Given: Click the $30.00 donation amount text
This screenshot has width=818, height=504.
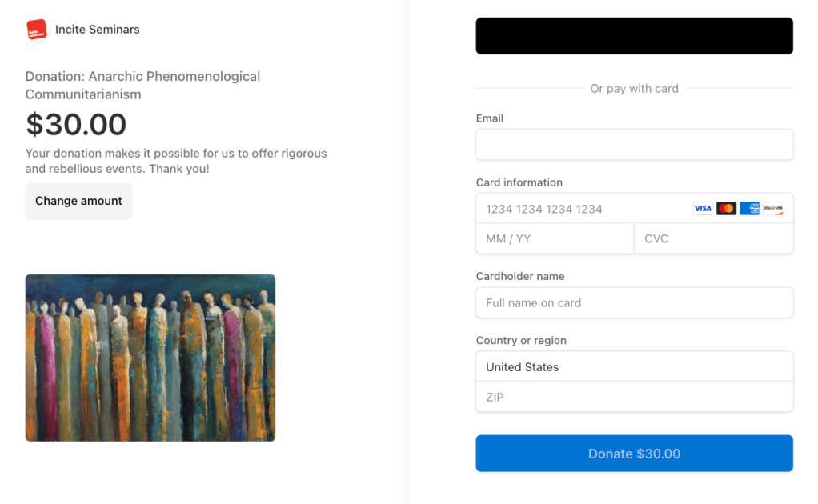Looking at the screenshot, I should click(x=76, y=125).
